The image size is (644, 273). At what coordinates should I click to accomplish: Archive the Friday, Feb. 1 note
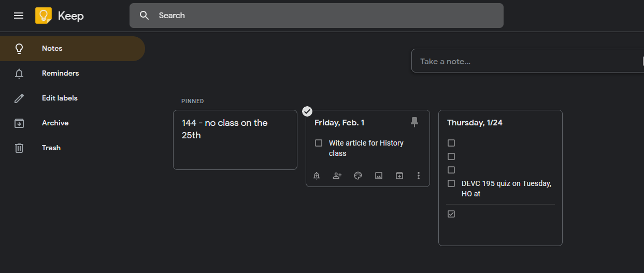tap(399, 176)
